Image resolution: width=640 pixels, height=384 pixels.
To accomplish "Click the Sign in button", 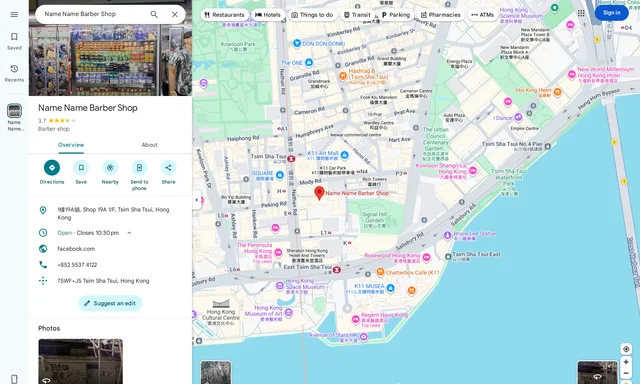I will (611, 13).
